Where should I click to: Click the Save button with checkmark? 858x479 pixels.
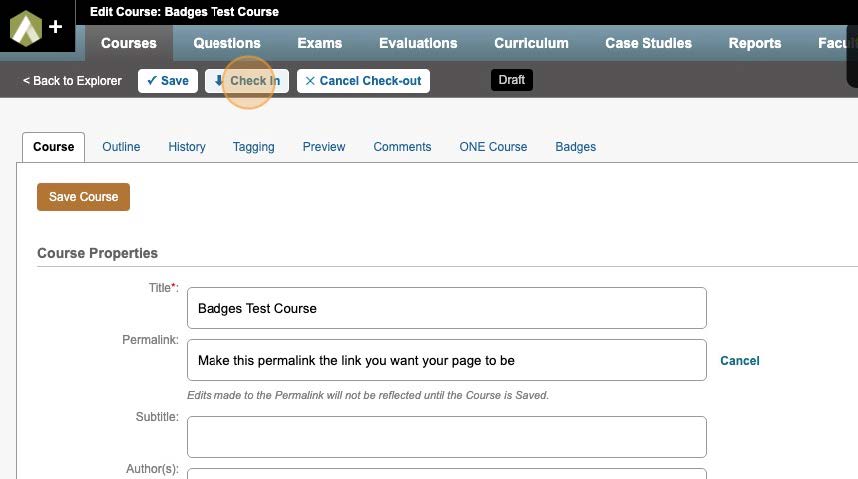click(x=168, y=81)
